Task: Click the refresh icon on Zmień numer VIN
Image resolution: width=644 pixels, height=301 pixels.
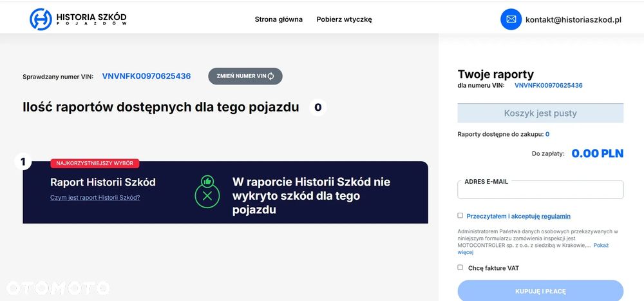Action: (x=271, y=76)
